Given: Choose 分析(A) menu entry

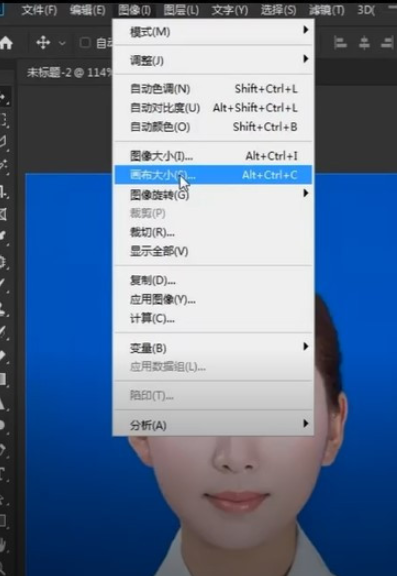Looking at the screenshot, I should [x=213, y=425].
